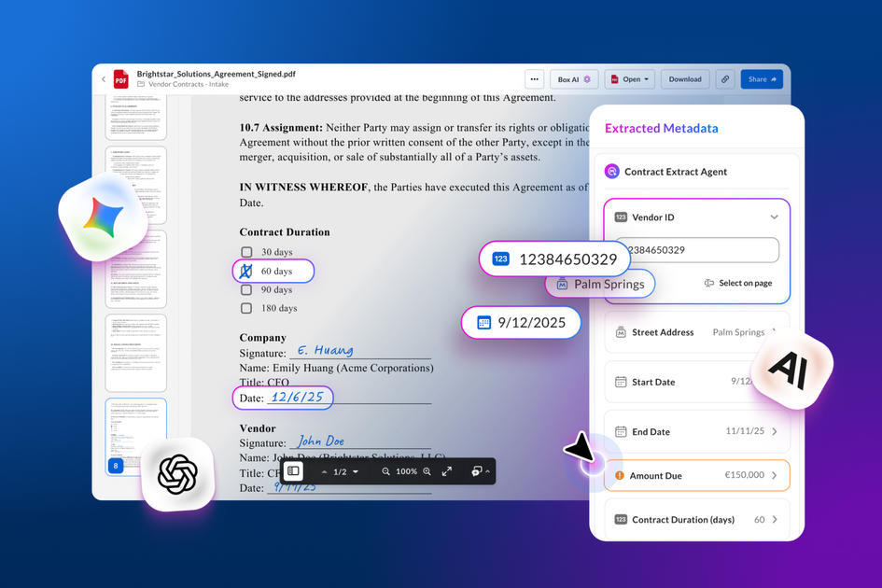Select the 12384650329 extracted value chip

tap(553, 259)
